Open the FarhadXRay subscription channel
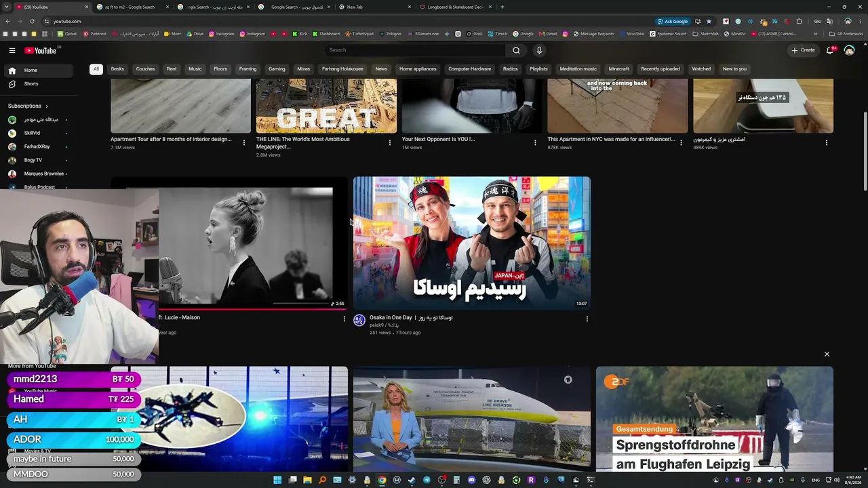868x488 pixels. 37,146
